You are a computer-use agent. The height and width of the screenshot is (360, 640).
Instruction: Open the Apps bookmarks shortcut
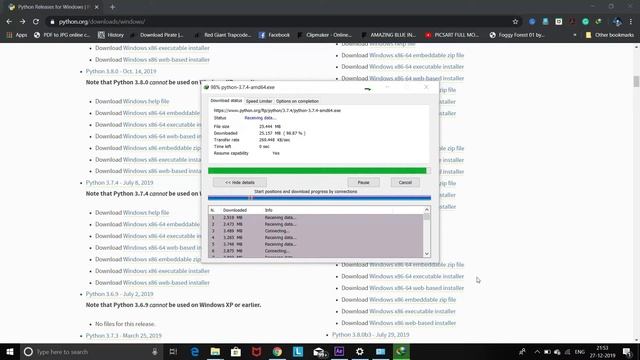pyautogui.click(x=17, y=35)
